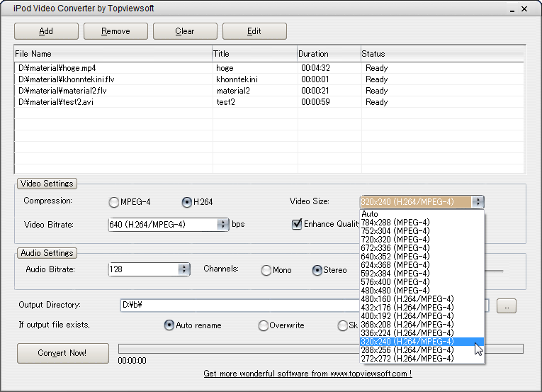Choose 368x208 (H.264/MPEG-4) size
The width and height of the screenshot is (542, 392).
pos(422,325)
